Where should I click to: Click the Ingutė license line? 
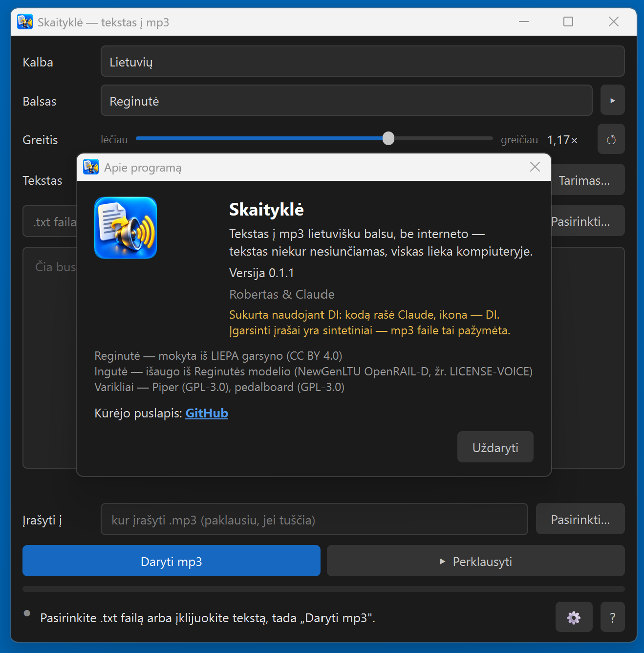(x=313, y=371)
